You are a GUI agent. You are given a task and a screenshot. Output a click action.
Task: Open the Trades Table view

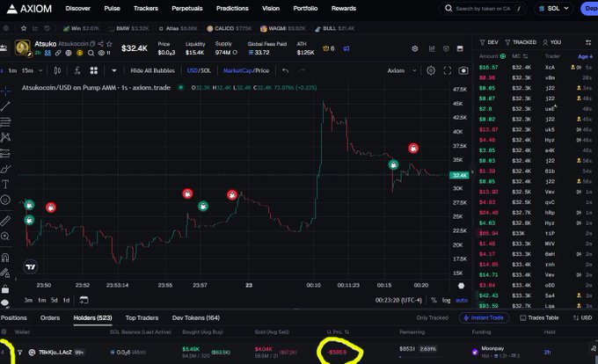click(x=539, y=318)
